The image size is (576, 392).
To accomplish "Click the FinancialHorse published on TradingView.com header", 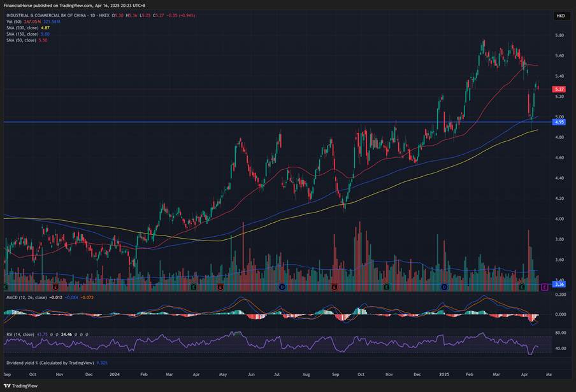I will pos(74,6).
